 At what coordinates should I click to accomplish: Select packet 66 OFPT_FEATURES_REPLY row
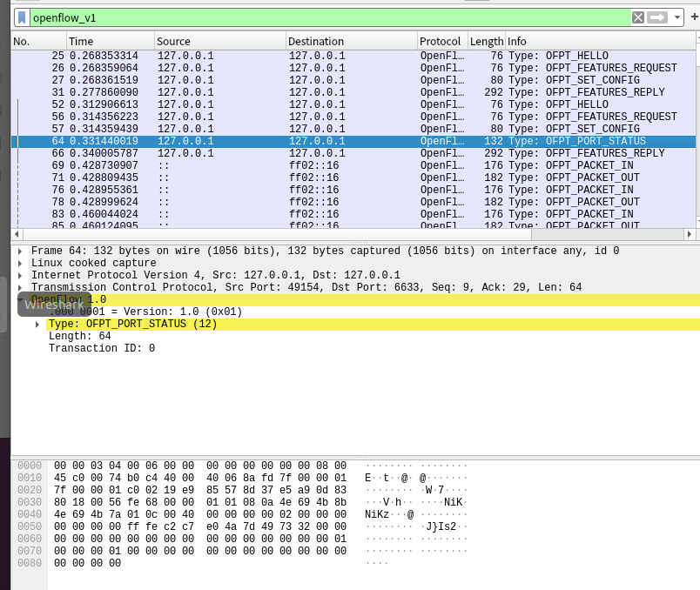coord(353,153)
